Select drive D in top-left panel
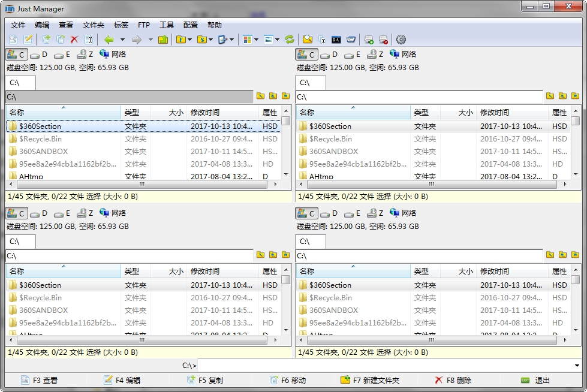587x392 pixels. pyautogui.click(x=40, y=55)
